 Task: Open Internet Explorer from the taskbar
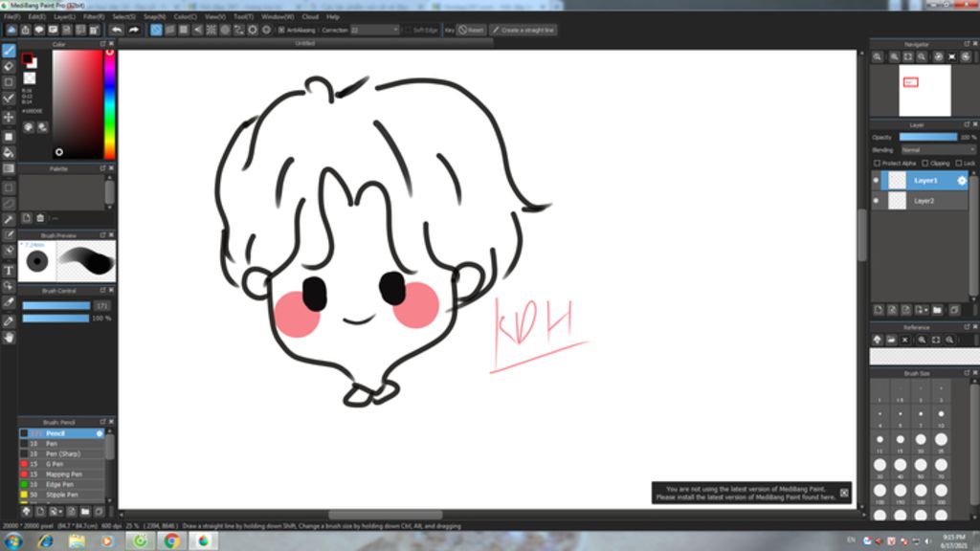tap(45, 541)
